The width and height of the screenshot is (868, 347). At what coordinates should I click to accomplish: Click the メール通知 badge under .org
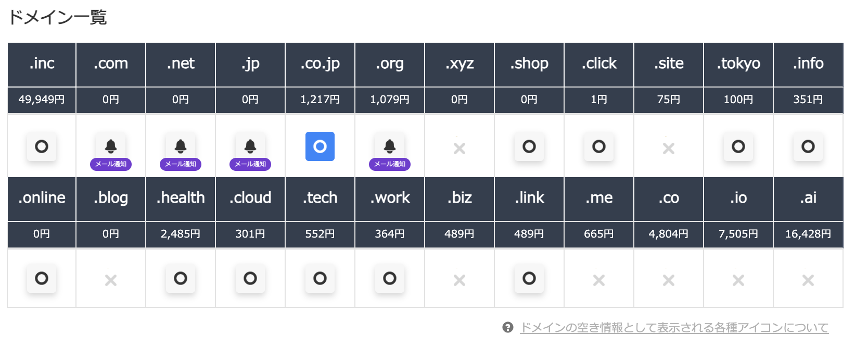tap(390, 164)
